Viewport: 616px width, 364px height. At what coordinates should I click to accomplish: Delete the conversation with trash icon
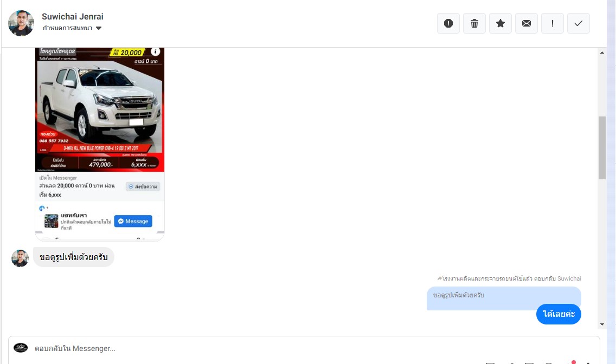[474, 23]
